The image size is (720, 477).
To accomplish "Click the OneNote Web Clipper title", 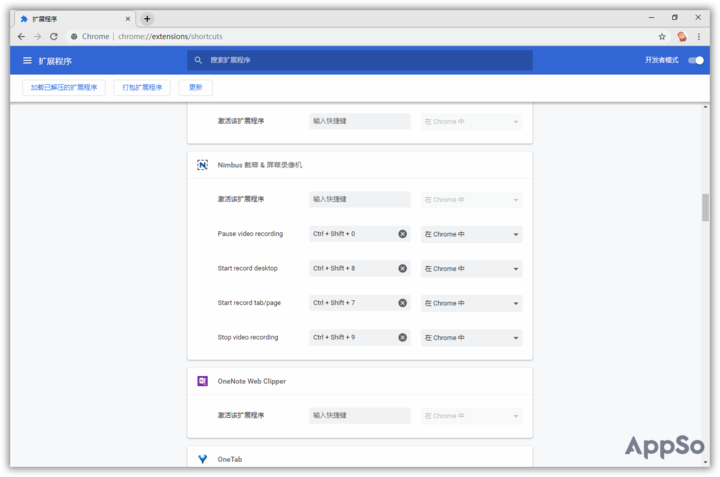I will click(x=252, y=381).
